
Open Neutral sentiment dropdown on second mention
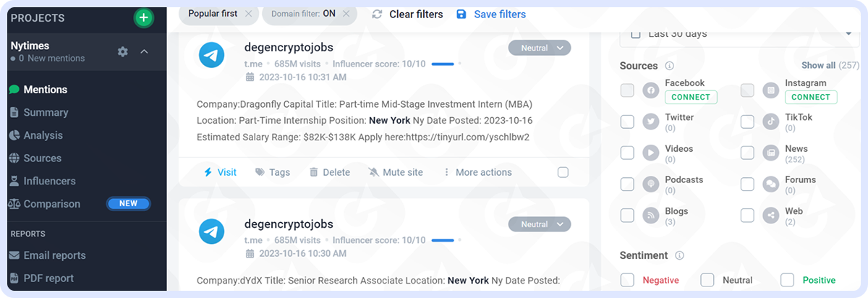tap(540, 224)
